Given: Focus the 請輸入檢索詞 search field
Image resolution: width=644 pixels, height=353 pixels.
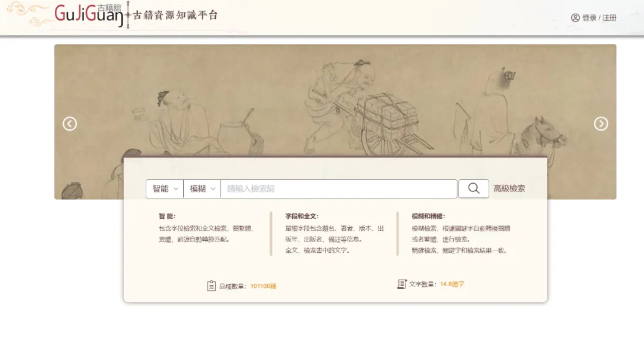Looking at the screenshot, I should pyautogui.click(x=339, y=188).
